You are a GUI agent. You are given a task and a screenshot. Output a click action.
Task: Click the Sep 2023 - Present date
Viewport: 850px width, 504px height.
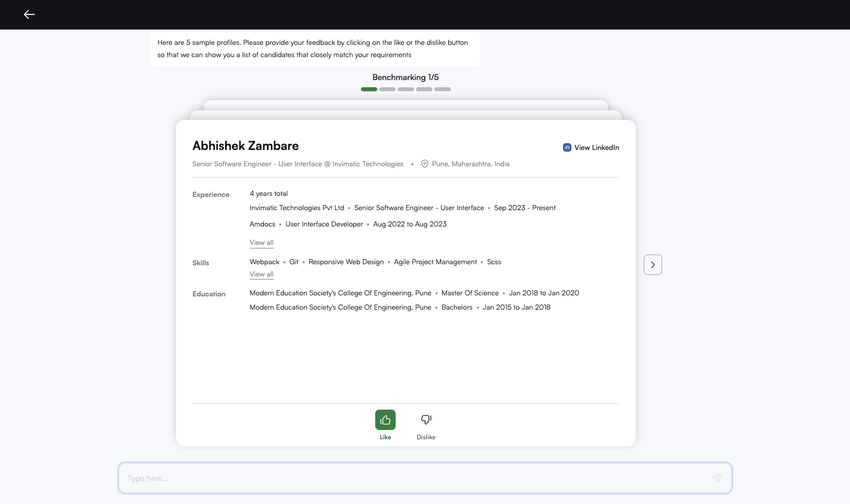(525, 208)
